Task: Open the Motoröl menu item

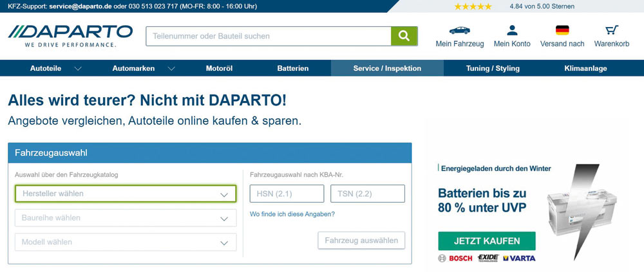Action: 220,69
